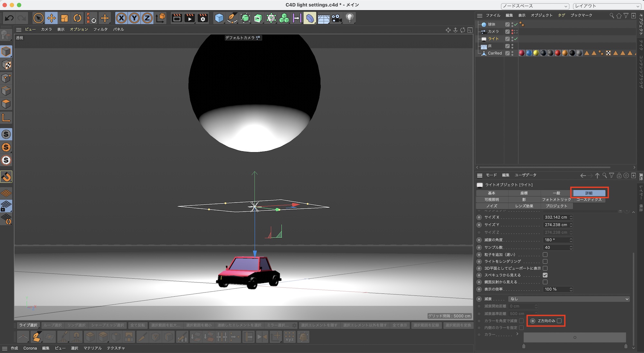Select the Rotate tool icon
Image resolution: width=644 pixels, height=353 pixels.
[78, 18]
